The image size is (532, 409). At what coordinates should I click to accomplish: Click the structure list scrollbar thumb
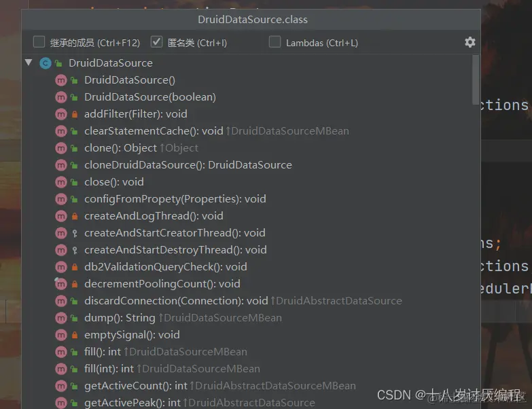coord(476,80)
